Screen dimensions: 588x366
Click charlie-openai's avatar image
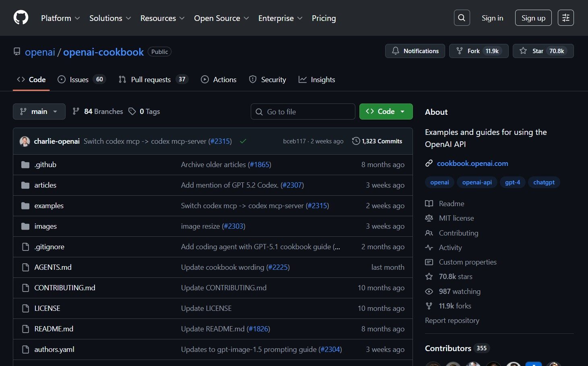pos(25,141)
